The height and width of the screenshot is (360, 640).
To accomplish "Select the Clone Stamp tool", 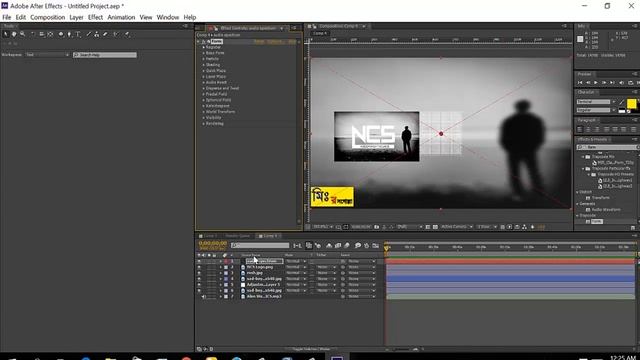I will click(97, 35).
